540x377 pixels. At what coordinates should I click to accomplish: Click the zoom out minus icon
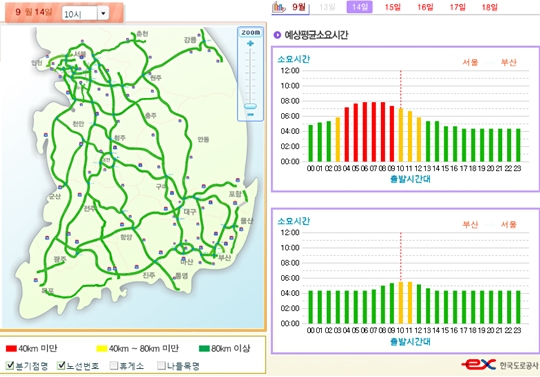[x=250, y=114]
